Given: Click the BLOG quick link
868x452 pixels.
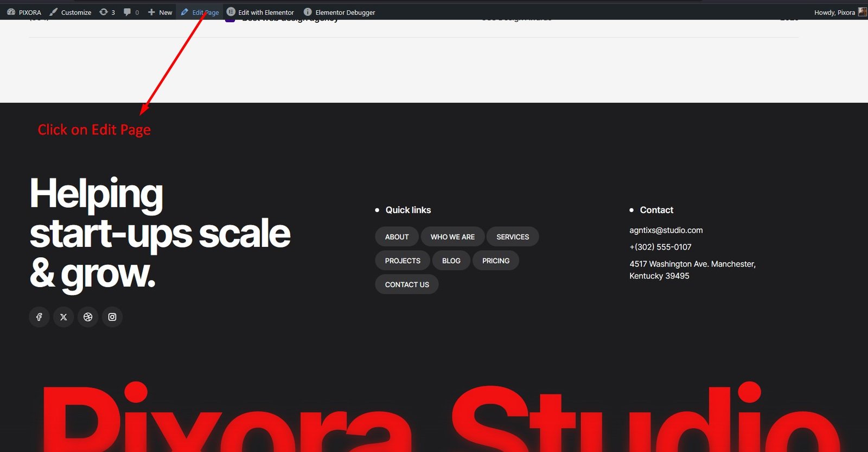Looking at the screenshot, I should tap(451, 260).
